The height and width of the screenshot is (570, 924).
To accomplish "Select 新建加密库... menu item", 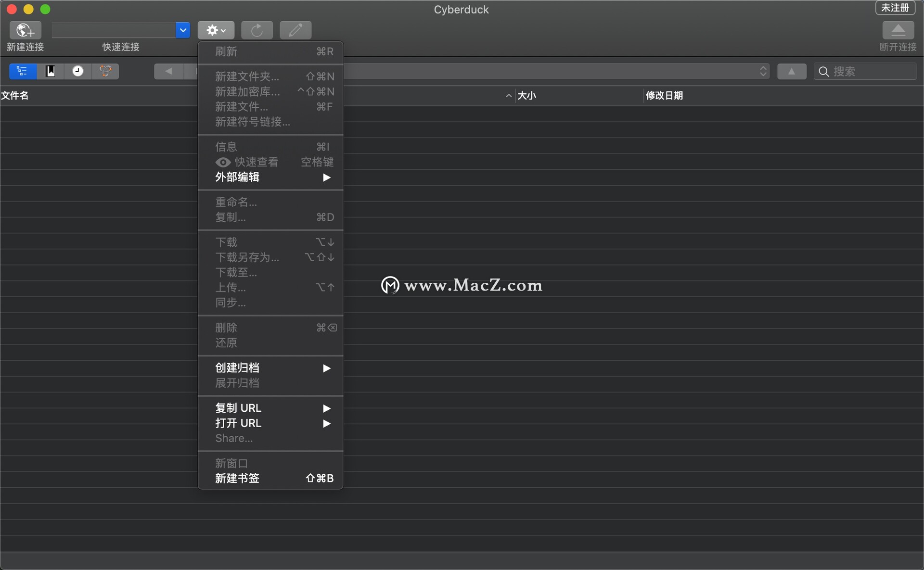I will pos(270,91).
